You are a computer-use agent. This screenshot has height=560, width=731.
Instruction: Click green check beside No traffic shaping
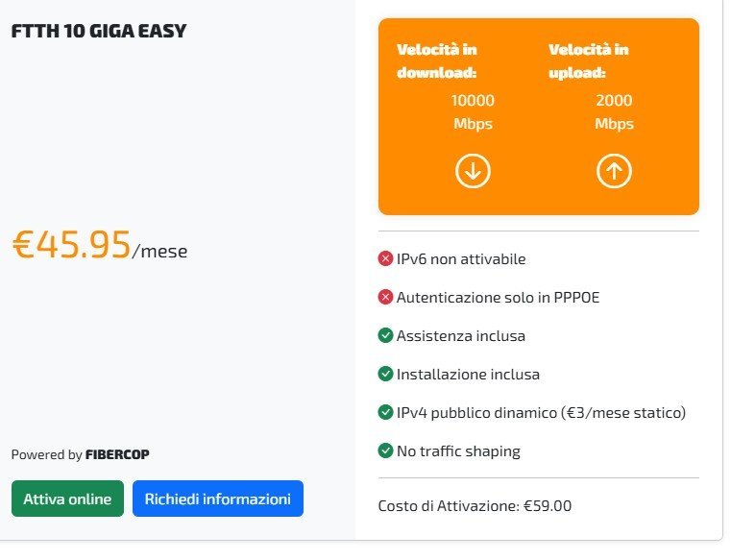point(386,450)
